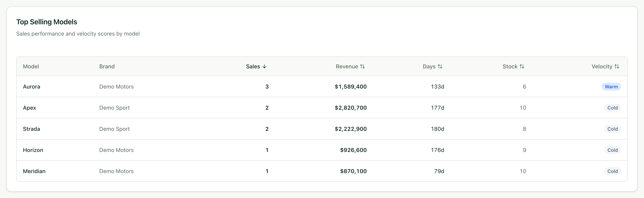
Task: Sort table by Stock column
Action: (513, 67)
